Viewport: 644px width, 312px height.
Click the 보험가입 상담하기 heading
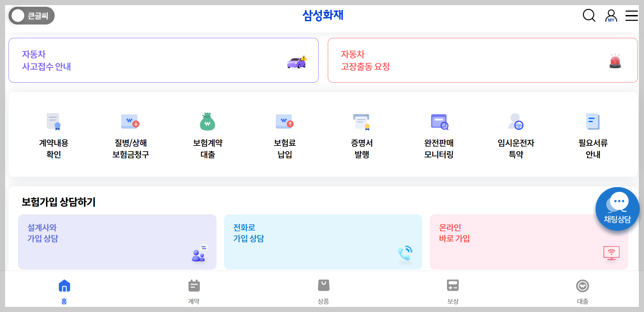coord(58,202)
